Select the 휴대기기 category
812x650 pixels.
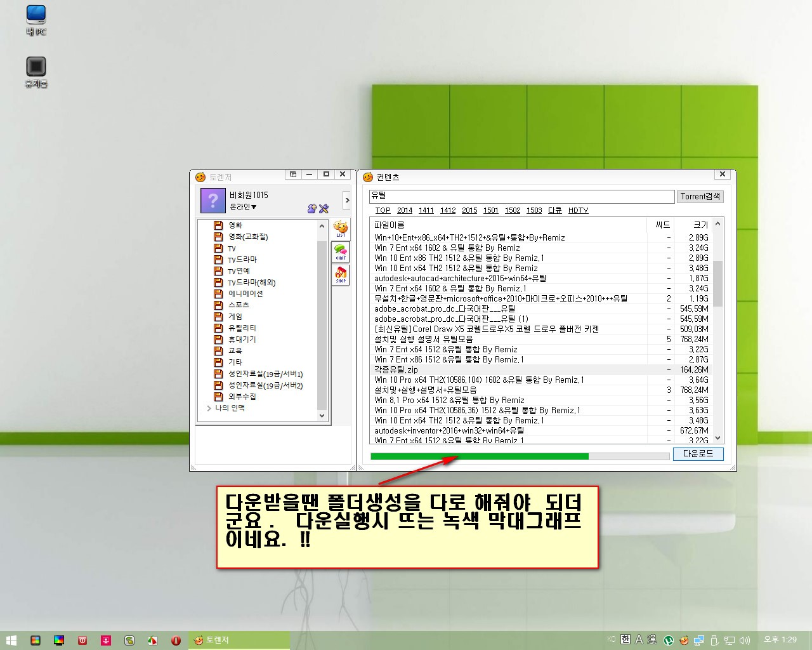(242, 340)
